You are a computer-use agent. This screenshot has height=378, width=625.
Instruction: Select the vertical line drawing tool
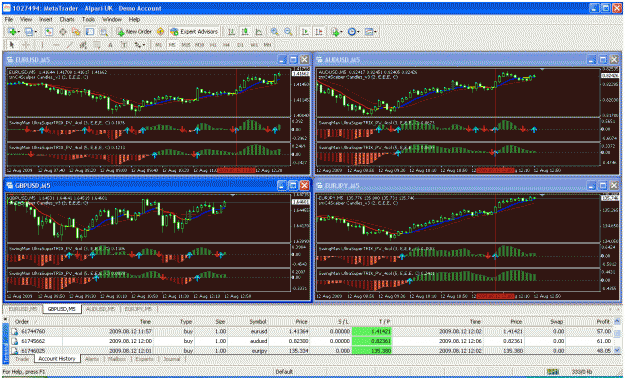(41, 45)
